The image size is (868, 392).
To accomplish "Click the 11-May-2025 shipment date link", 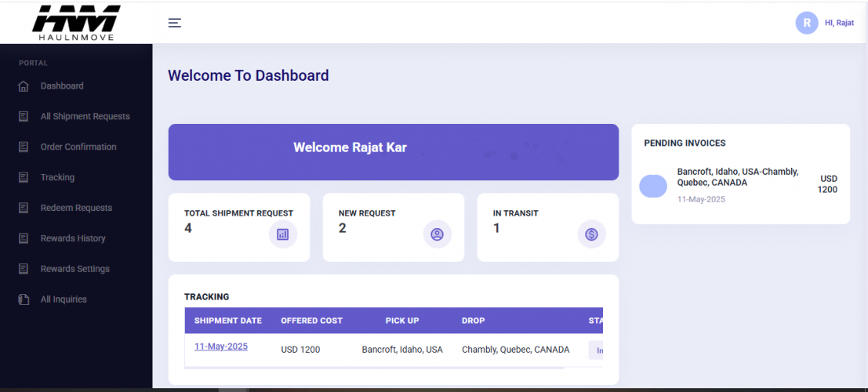I will 221,347.
